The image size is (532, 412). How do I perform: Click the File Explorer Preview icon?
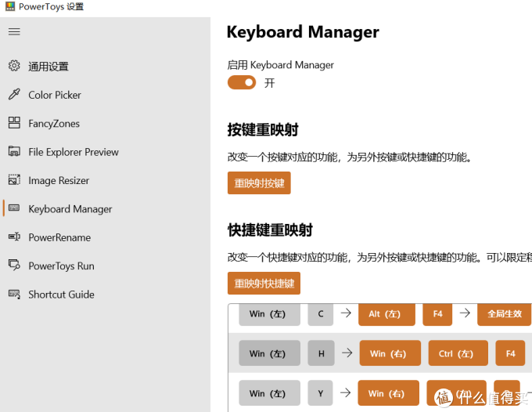[14, 151]
